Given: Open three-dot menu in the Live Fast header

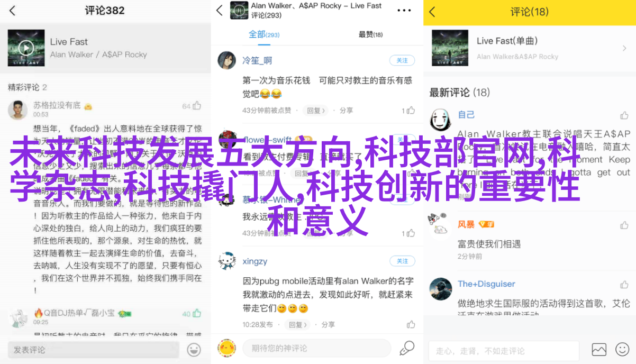Looking at the screenshot, I should [404, 11].
